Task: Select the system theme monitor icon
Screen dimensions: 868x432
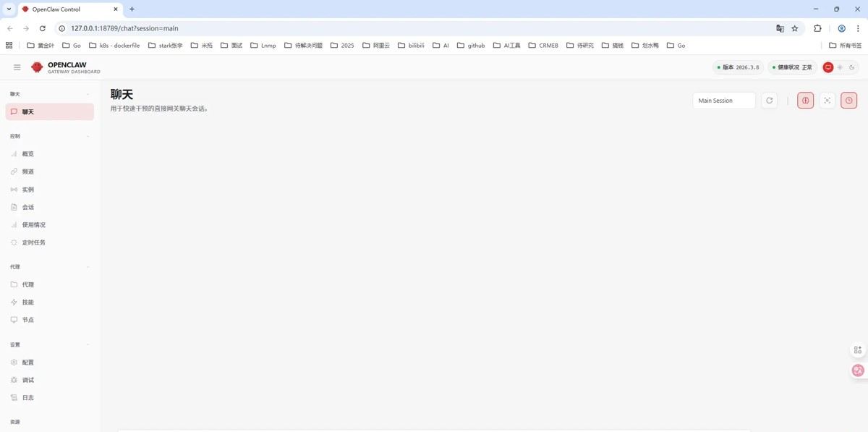Action: point(828,67)
